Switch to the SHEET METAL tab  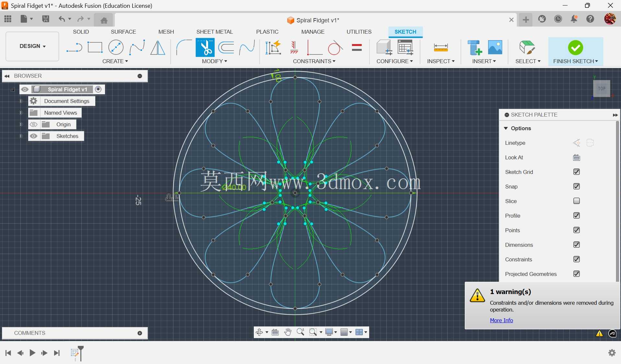tap(215, 32)
